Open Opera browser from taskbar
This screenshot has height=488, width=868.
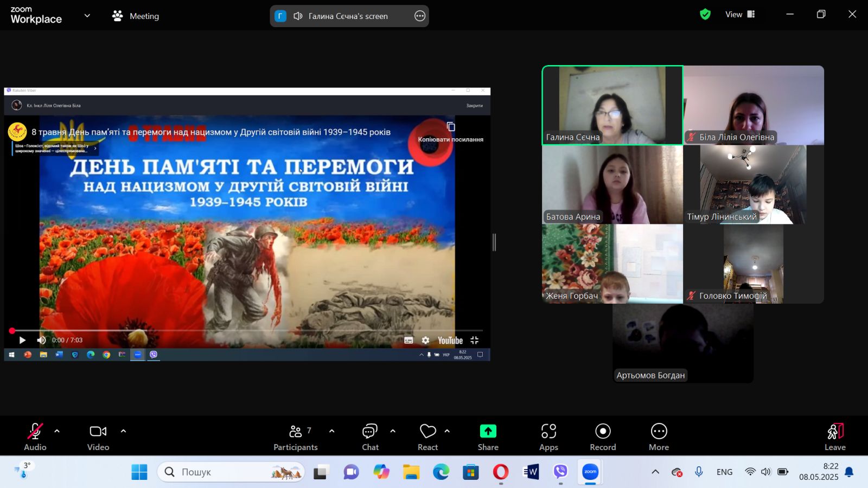coord(501,472)
